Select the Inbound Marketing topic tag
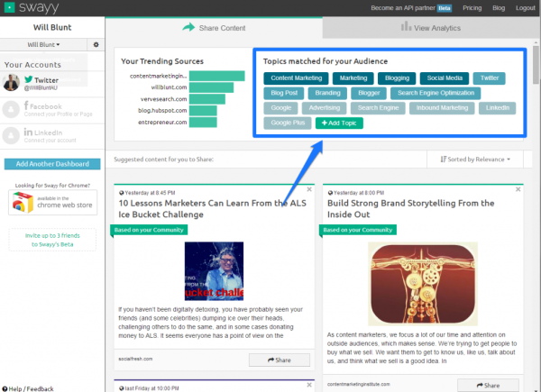This screenshot has height=392, width=541. [x=442, y=108]
